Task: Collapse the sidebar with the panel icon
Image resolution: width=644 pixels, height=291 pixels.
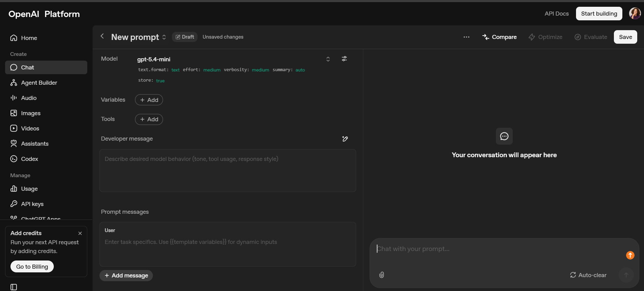Action: 14,287
